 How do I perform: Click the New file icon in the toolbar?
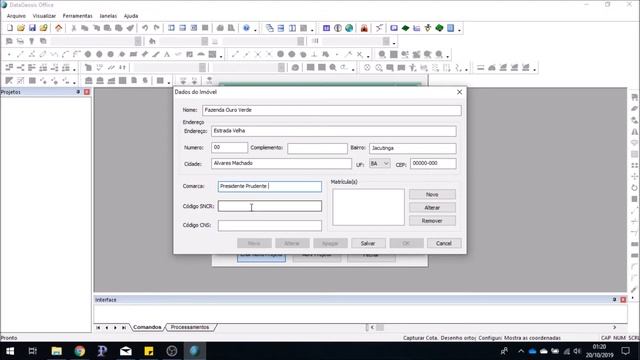pos(10,28)
